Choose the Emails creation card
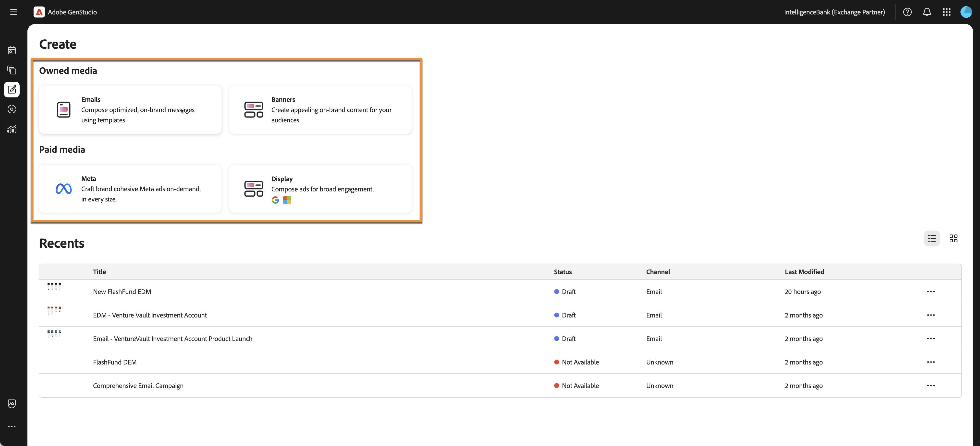The height and width of the screenshot is (446, 980). (130, 109)
